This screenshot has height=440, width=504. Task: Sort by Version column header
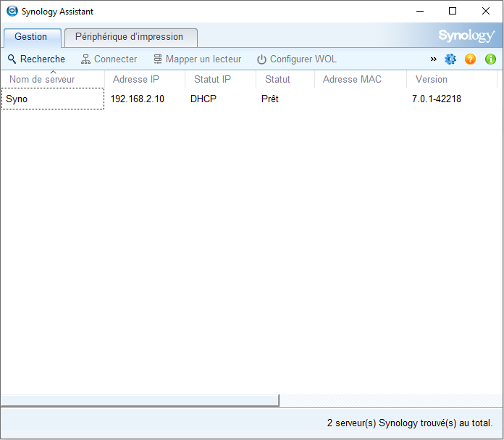pyautogui.click(x=432, y=80)
